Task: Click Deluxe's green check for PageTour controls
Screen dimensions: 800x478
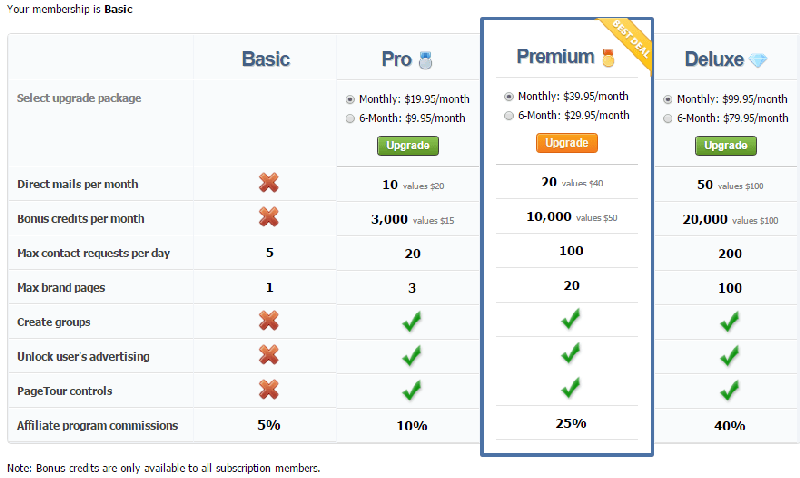Action: (729, 390)
